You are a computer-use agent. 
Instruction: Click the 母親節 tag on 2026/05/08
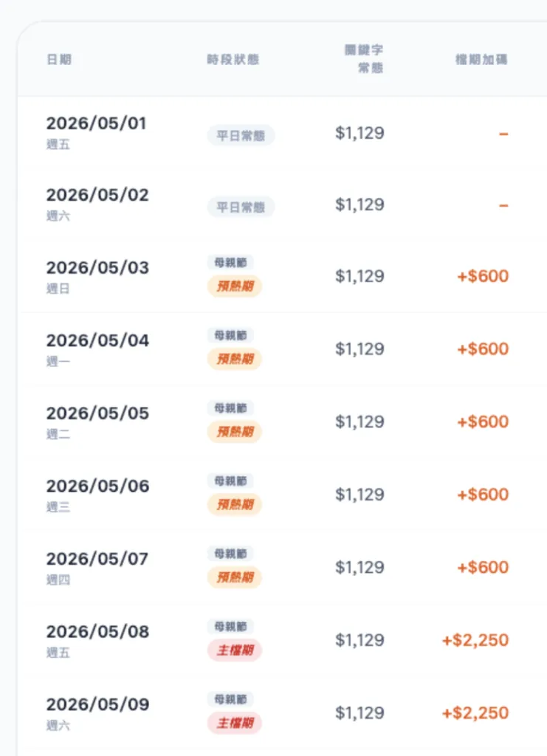[x=230, y=626]
